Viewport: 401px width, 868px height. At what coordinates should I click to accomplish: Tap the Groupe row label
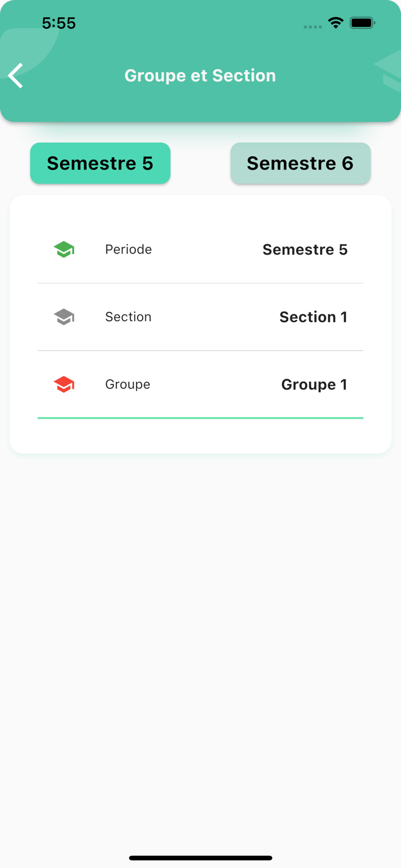[x=128, y=384]
